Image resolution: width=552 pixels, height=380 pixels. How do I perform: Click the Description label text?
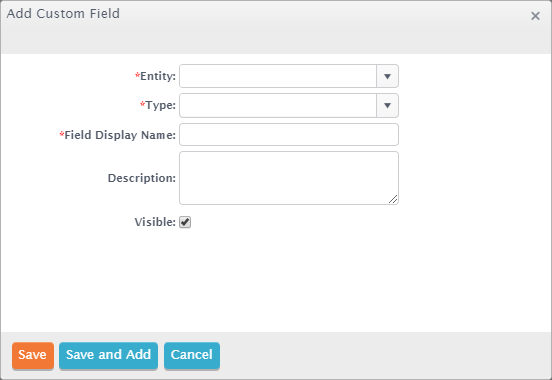[142, 178]
